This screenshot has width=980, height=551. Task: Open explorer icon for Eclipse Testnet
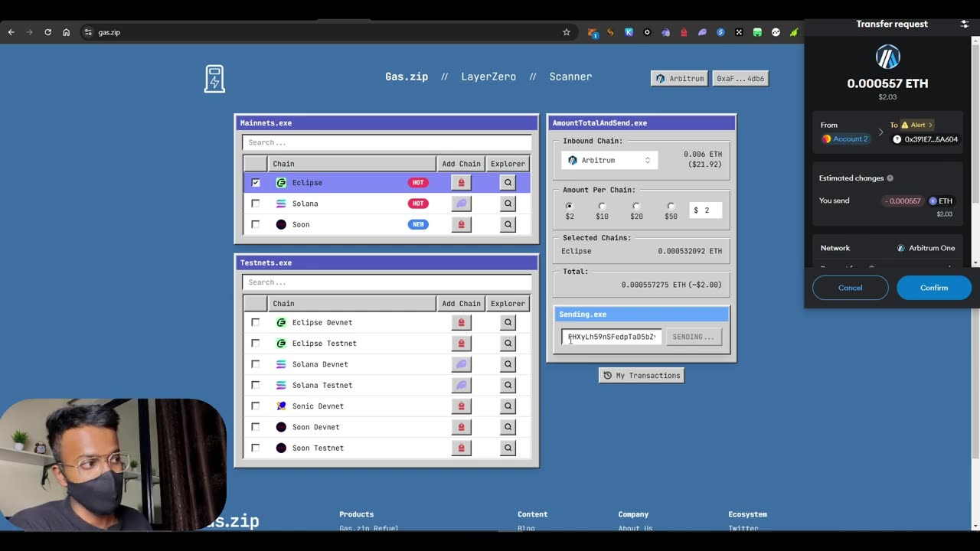point(508,344)
